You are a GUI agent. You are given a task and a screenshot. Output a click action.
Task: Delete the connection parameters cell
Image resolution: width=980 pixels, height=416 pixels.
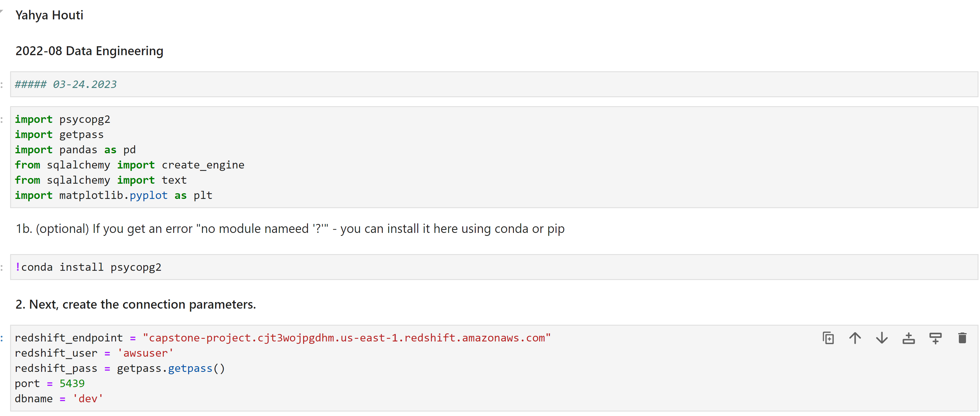click(x=962, y=338)
